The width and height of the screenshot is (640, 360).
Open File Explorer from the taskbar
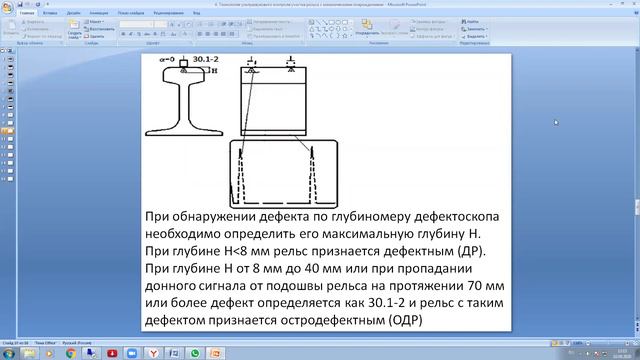tap(29, 353)
